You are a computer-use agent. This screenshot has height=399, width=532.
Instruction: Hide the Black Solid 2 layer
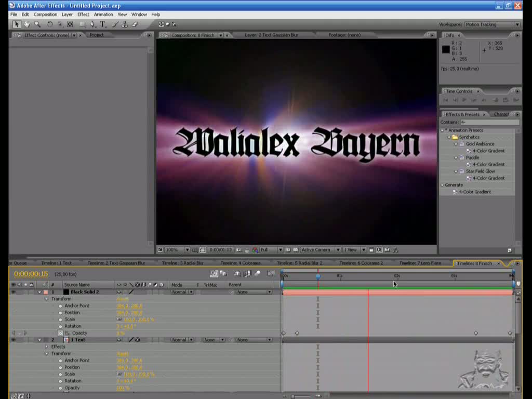[14, 292]
